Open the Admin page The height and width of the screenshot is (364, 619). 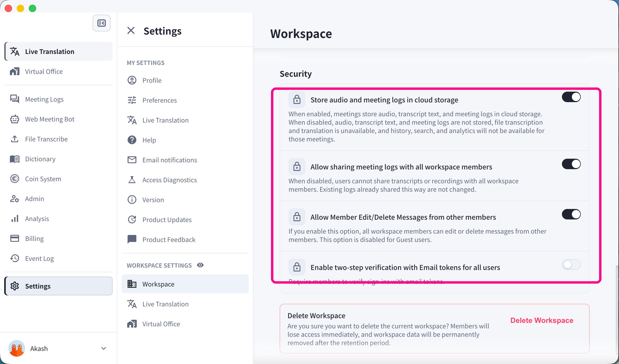tap(59, 199)
